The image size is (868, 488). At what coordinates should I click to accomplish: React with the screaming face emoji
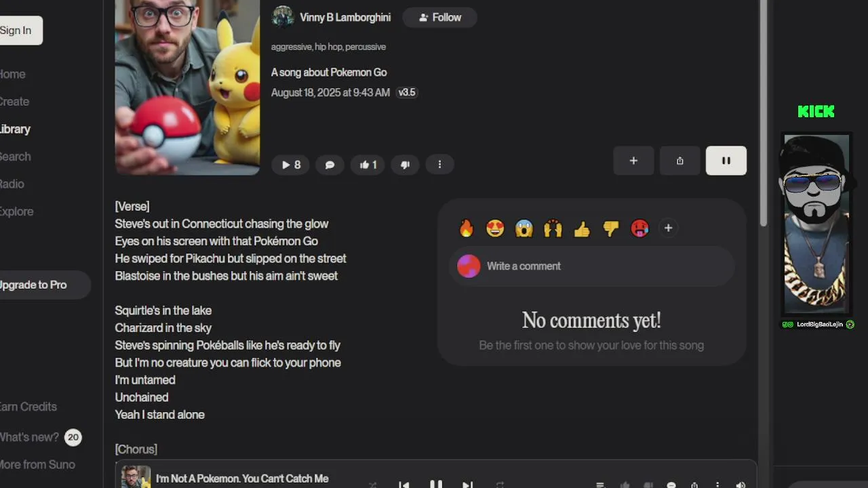pos(524,228)
